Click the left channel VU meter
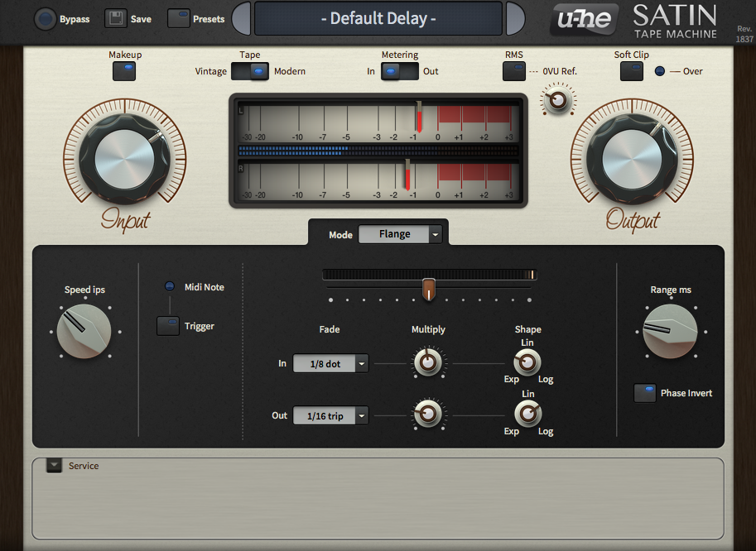Viewport: 756px width, 551px height. point(378,122)
